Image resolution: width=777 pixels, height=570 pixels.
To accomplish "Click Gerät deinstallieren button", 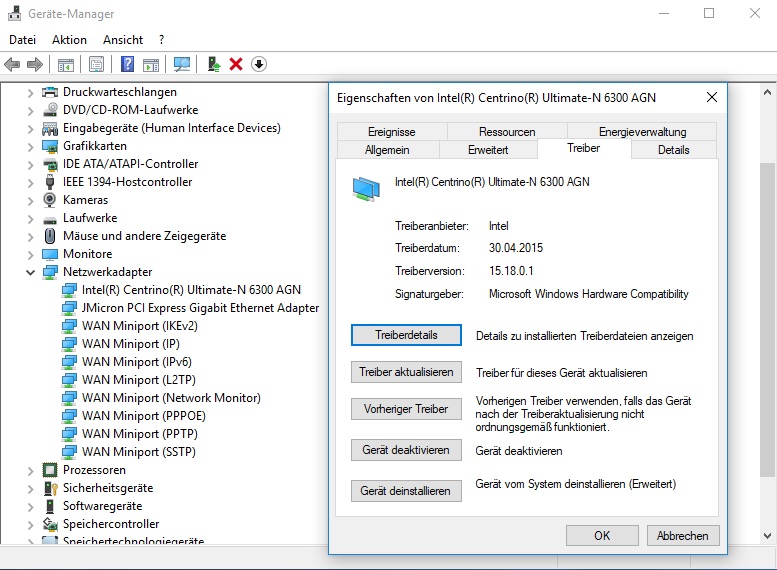I will [406, 491].
